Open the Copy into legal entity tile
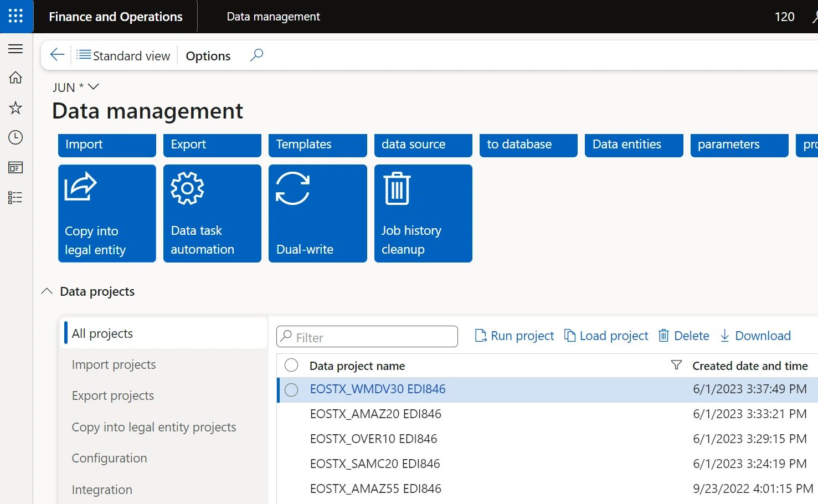818x504 pixels. (x=107, y=213)
